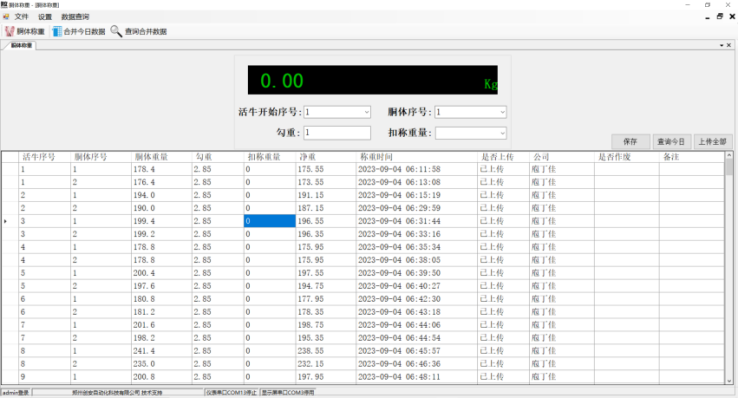
Task: Click the app icon left of 文件 menu
Action: pyautogui.click(x=6, y=16)
